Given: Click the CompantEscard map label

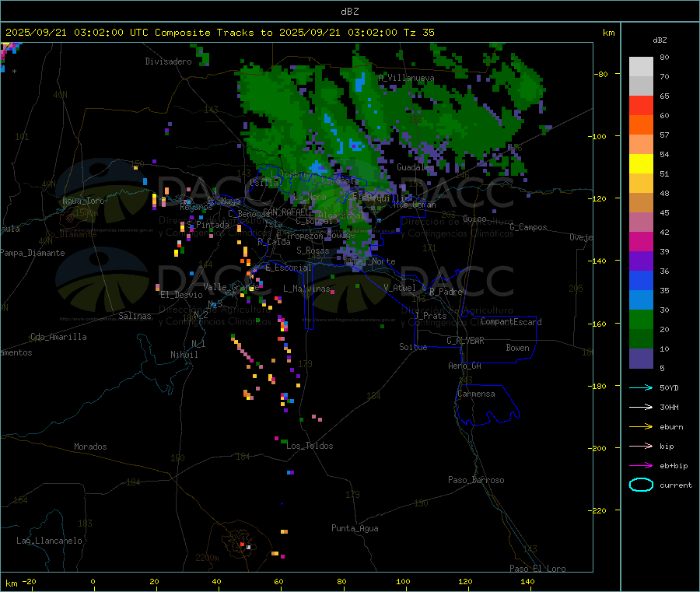Looking at the screenshot, I should [x=511, y=322].
